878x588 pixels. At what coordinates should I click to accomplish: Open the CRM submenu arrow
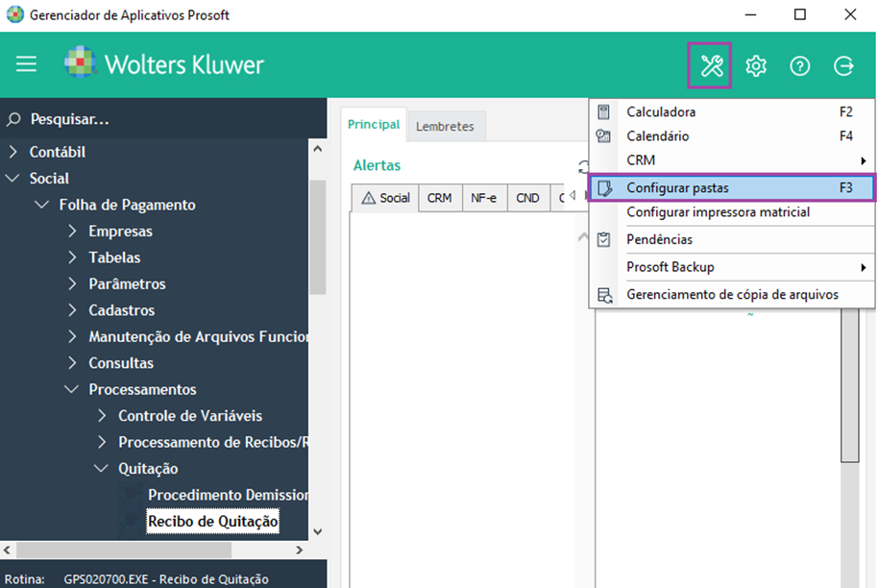pyautogui.click(x=864, y=160)
